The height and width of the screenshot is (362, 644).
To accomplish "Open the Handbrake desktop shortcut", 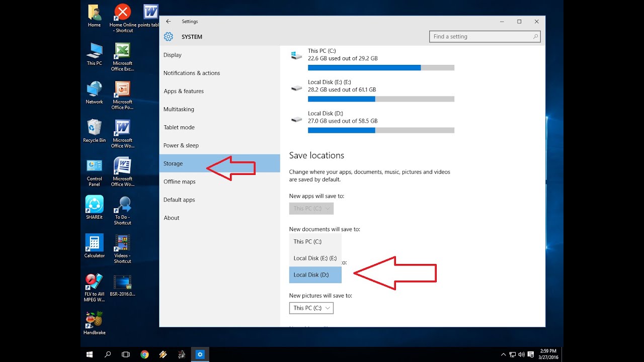I will (x=94, y=323).
